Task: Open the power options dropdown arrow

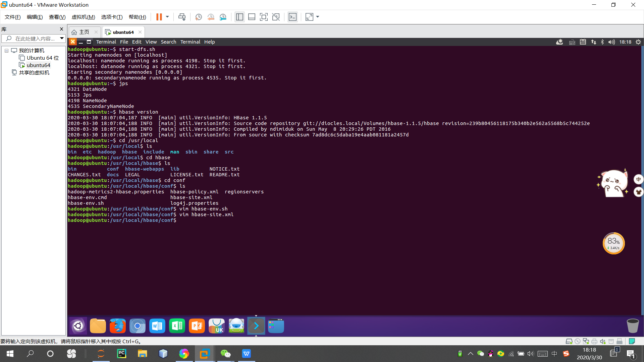Action: 167,17
